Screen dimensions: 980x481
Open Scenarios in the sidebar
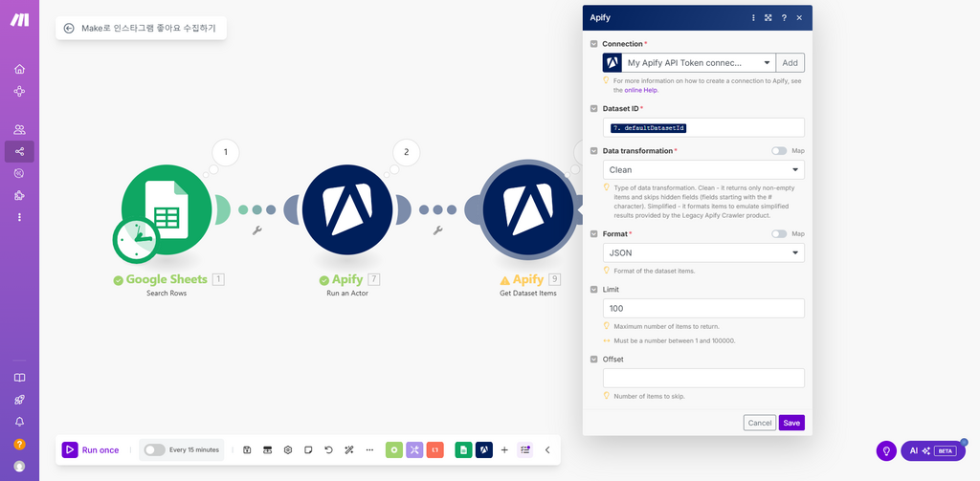pos(19,151)
